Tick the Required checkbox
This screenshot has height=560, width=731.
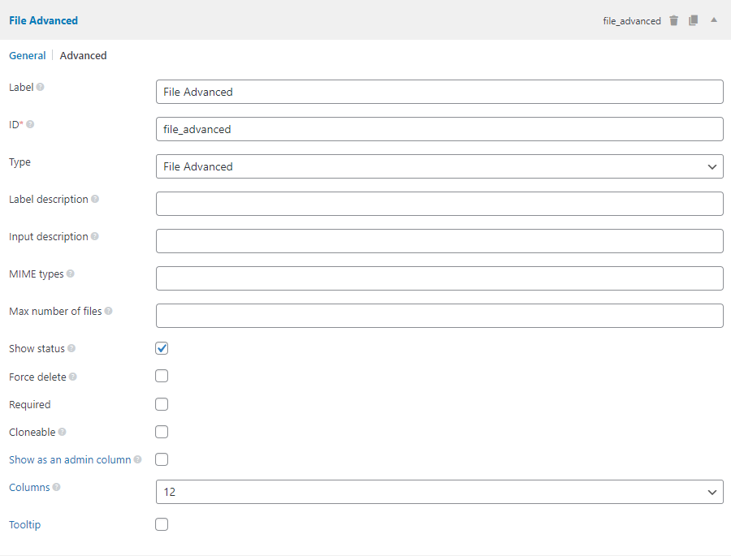click(x=162, y=404)
